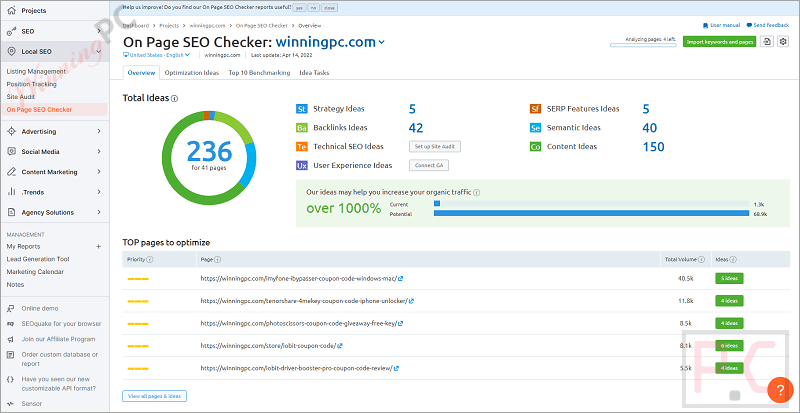The image size is (800, 413).
Task: Open United States - English location dropdown
Action: click(157, 55)
